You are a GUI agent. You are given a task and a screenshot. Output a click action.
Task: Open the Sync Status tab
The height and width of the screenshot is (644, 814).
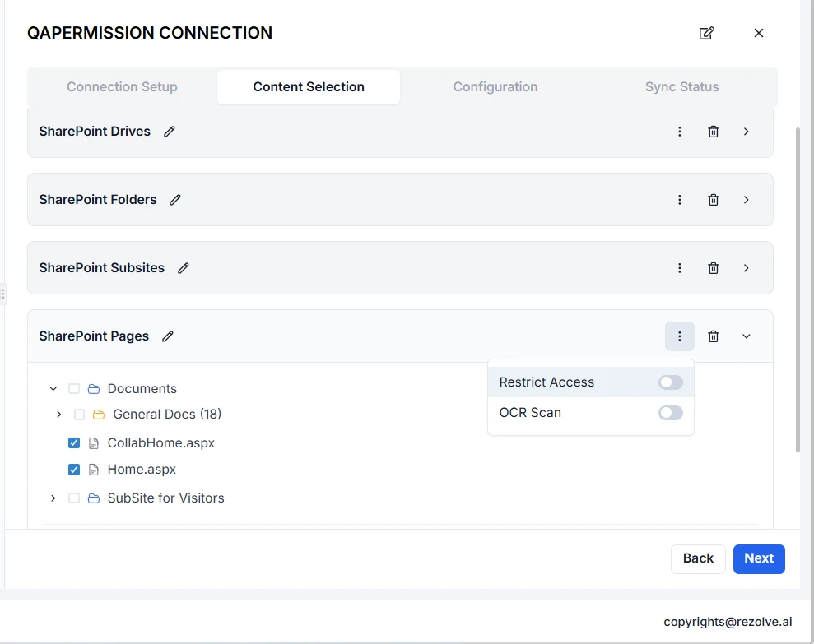[x=681, y=87]
